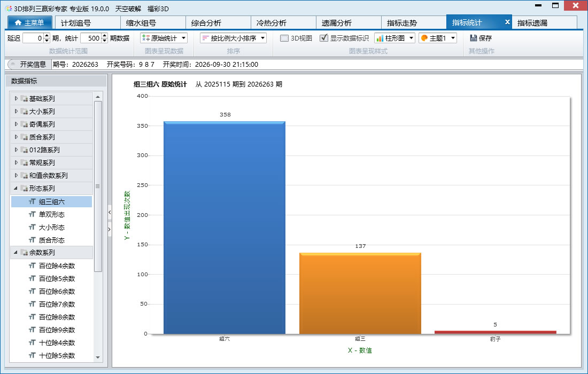
Task: Click the 原始统计 chart data icon
Action: 146,38
